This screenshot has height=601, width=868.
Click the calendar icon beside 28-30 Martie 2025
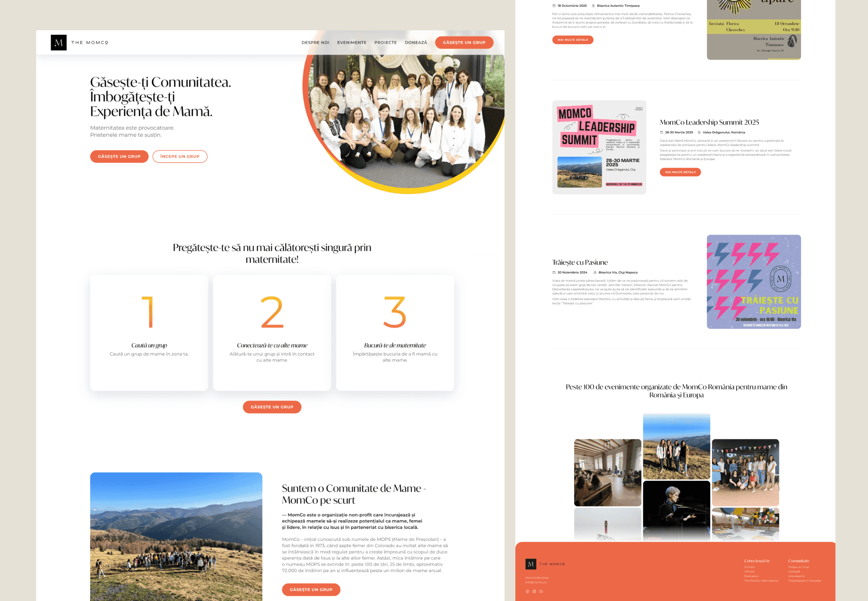tap(661, 132)
